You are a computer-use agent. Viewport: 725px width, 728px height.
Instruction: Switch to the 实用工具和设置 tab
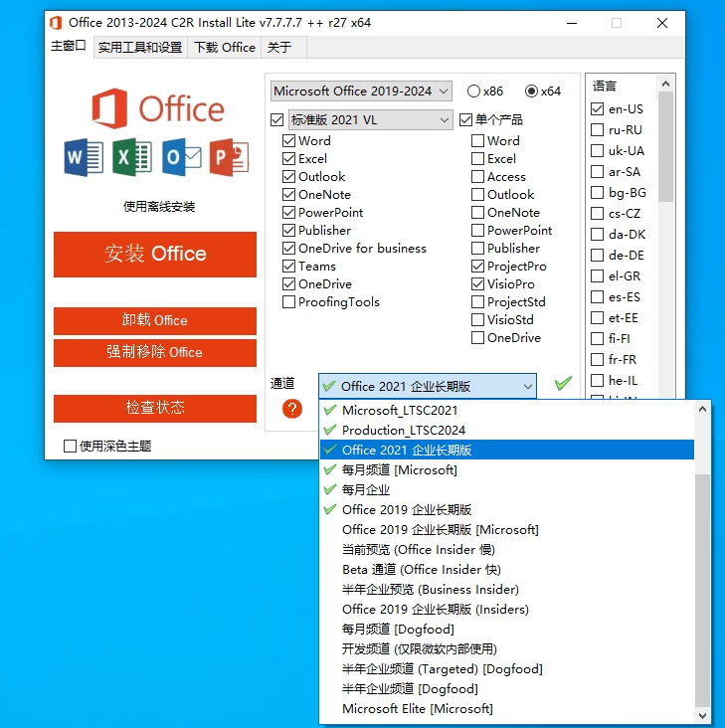click(x=140, y=48)
